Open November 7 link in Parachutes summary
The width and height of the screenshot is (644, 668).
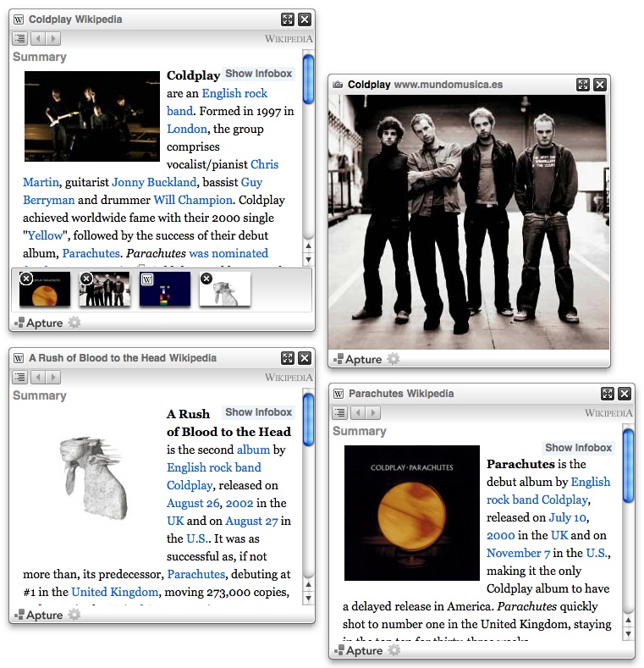[x=519, y=554]
